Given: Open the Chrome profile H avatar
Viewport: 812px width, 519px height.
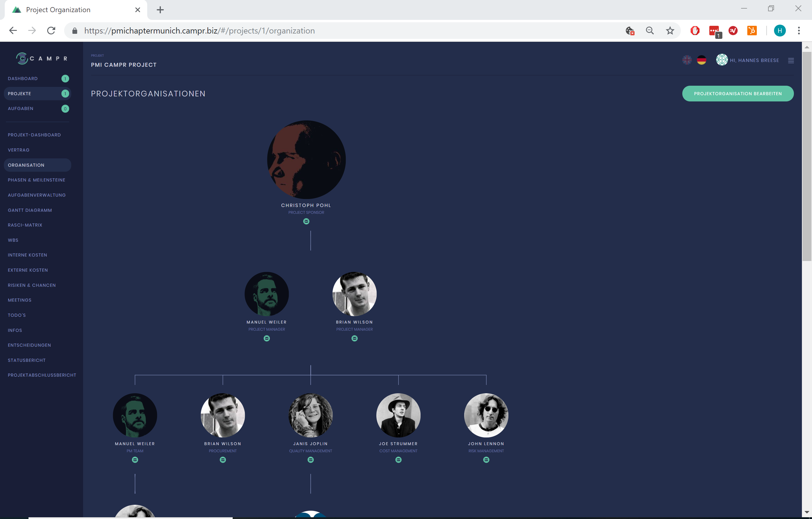Looking at the screenshot, I should pos(780,31).
